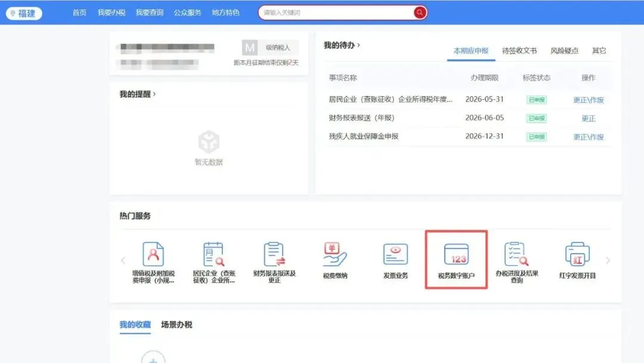The image size is (644, 363).
Task: Click 更正\作废 for 残疾人就业保障金申报
Action: 589,137
